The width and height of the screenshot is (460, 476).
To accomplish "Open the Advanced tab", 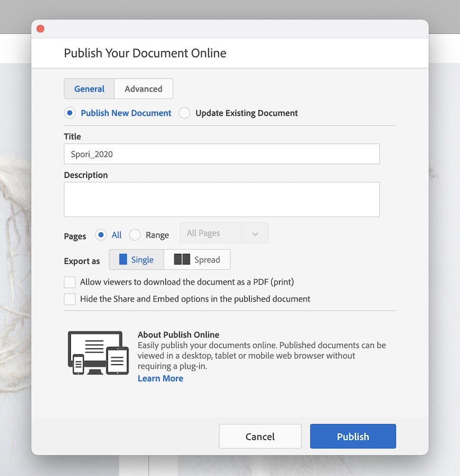I will pyautogui.click(x=143, y=89).
